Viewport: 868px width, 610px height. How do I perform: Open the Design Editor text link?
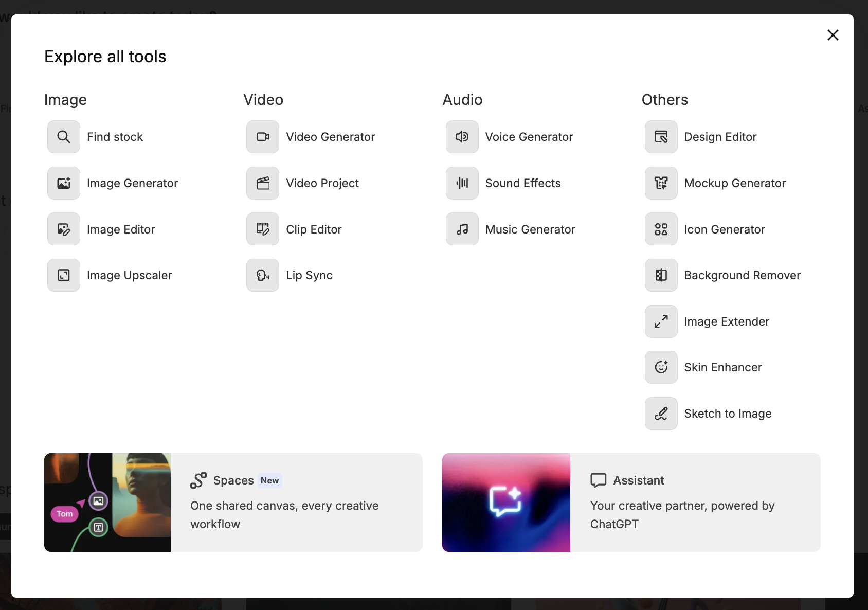pos(720,137)
